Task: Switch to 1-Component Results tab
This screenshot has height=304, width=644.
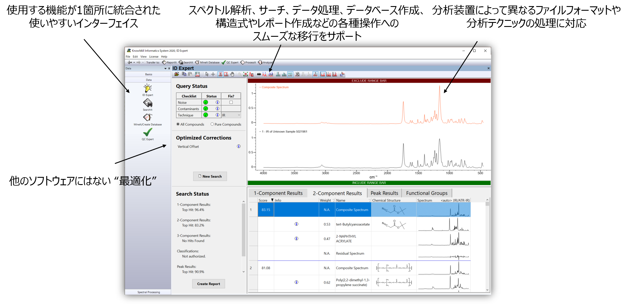Action: click(278, 193)
